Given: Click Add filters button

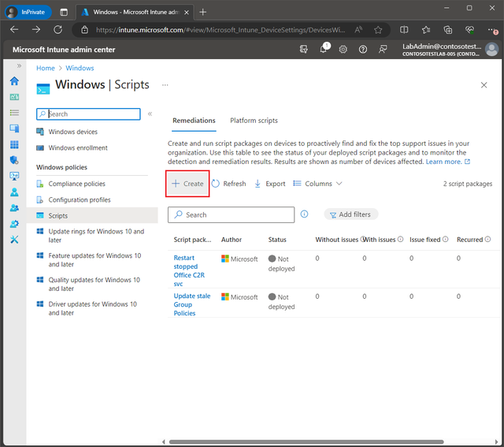Looking at the screenshot, I should 350,214.
